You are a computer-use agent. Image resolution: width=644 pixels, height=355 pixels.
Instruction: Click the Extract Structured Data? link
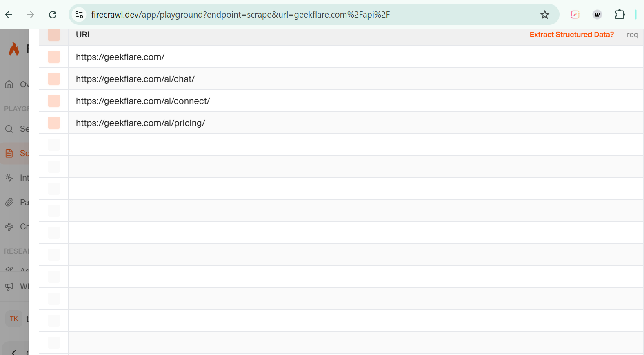tap(571, 35)
